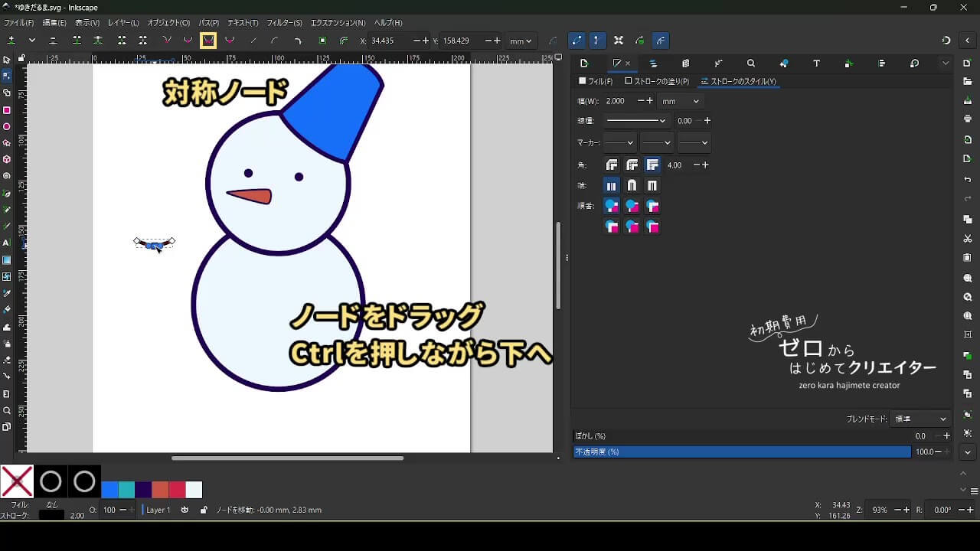The height and width of the screenshot is (551, 980).
Task: Toggle the Layer 1 lock icon
Action: click(203, 510)
